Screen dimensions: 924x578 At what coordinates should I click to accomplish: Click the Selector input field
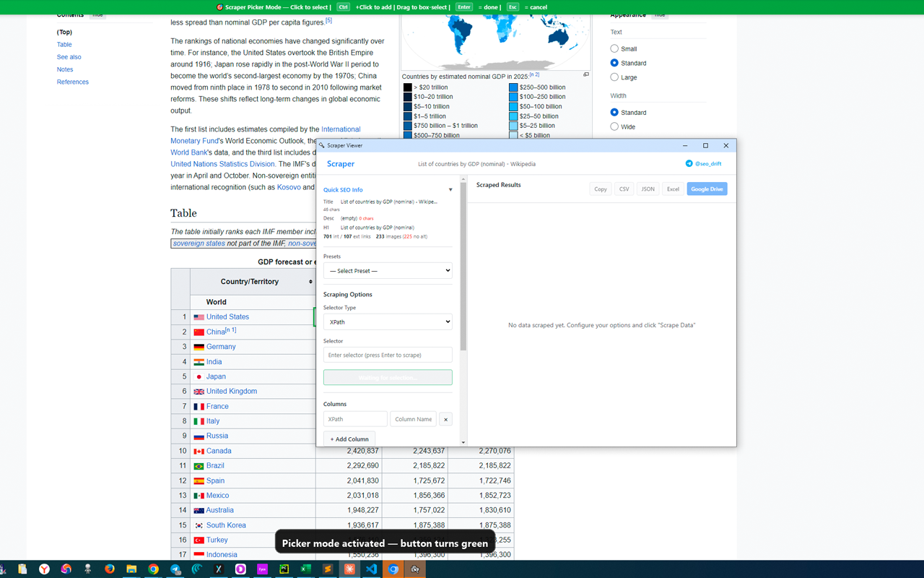click(x=388, y=355)
